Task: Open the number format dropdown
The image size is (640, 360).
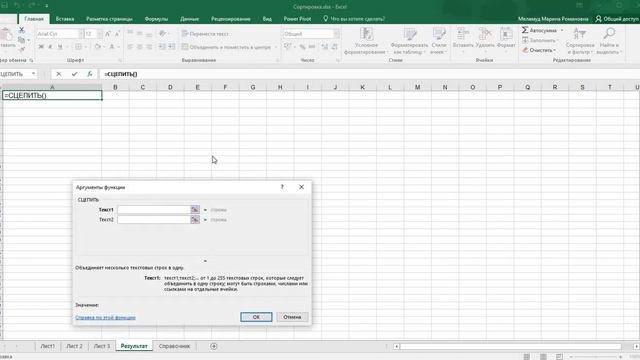Action: 336,34
